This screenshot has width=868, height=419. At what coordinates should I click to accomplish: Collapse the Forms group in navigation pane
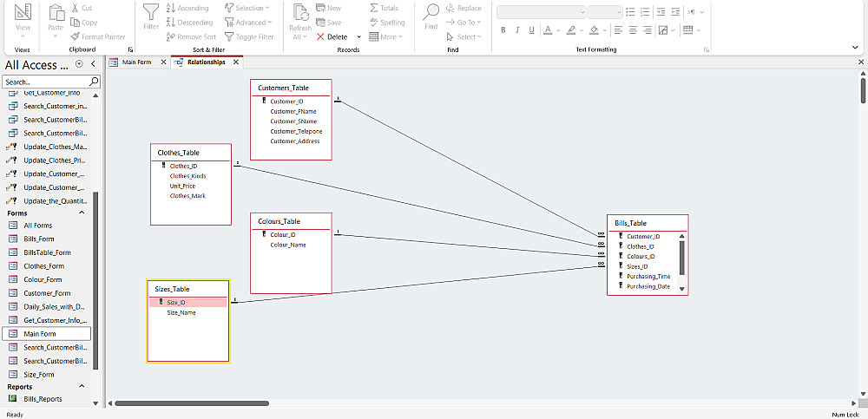[x=82, y=213]
